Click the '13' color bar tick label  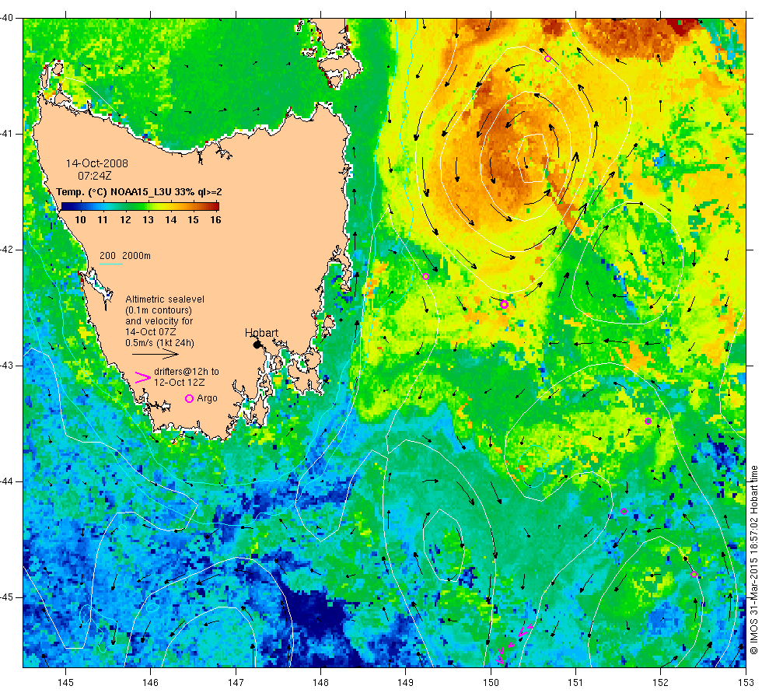point(148,219)
